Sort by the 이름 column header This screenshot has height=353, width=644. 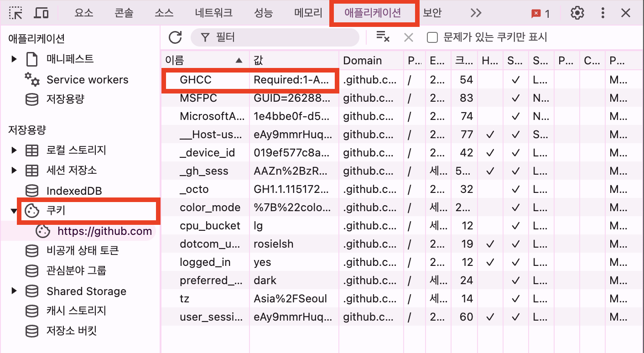205,60
